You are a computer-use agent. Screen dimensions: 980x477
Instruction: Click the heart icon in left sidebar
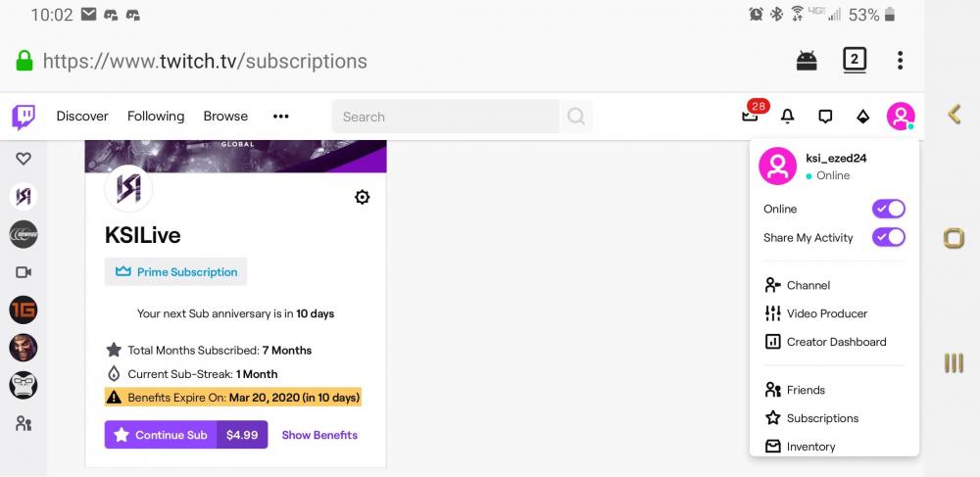click(x=24, y=159)
